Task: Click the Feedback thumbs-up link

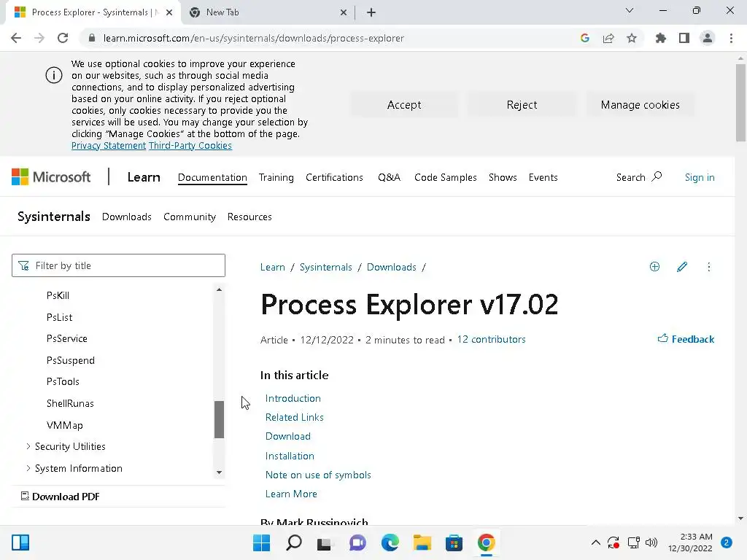Action: (686, 339)
